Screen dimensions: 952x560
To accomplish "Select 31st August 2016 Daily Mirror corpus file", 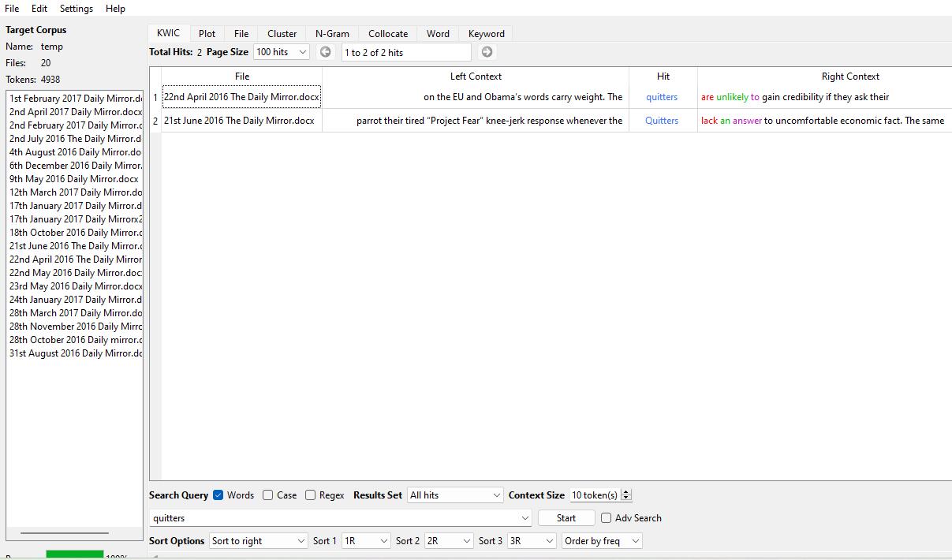I will (x=75, y=353).
